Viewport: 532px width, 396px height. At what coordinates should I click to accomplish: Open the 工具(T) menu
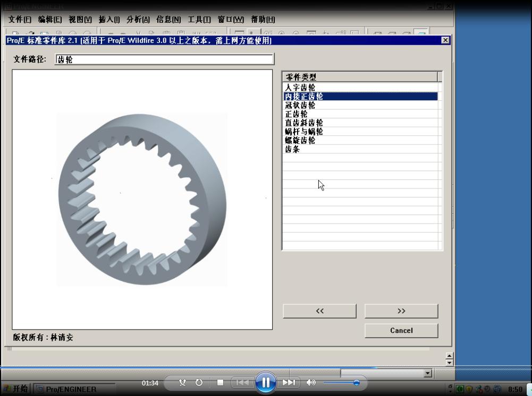199,19
